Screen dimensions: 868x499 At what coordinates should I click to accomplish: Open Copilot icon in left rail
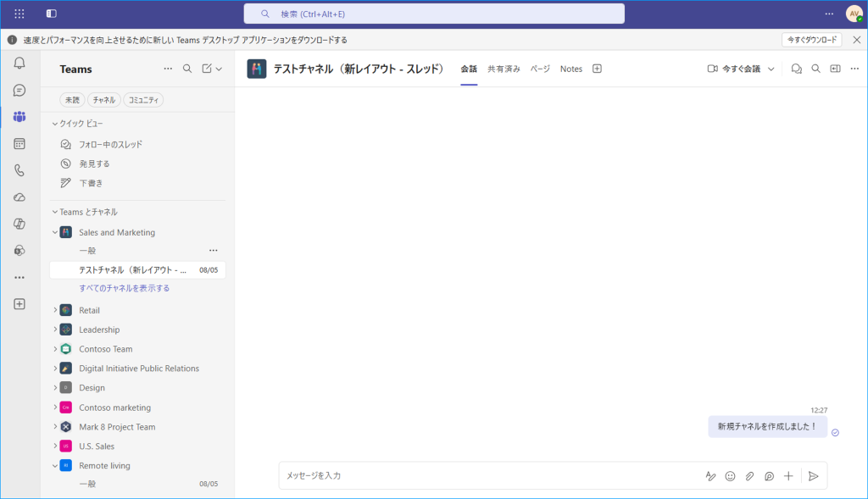[19, 224]
